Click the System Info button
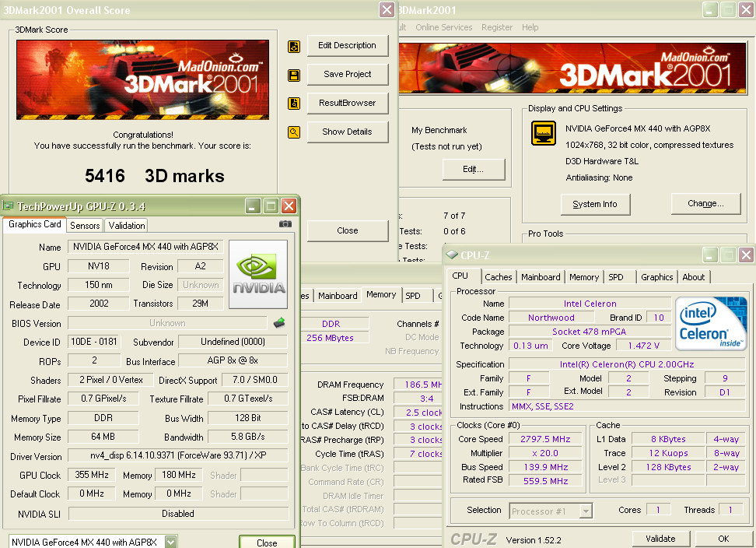756x548 pixels. point(595,204)
